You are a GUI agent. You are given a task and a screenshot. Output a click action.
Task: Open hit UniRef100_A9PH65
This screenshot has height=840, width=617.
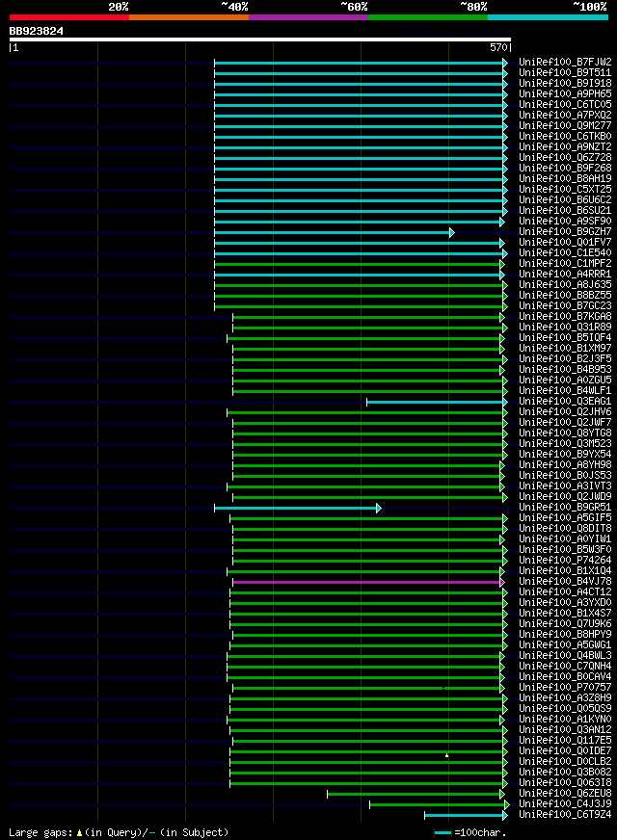(x=565, y=93)
